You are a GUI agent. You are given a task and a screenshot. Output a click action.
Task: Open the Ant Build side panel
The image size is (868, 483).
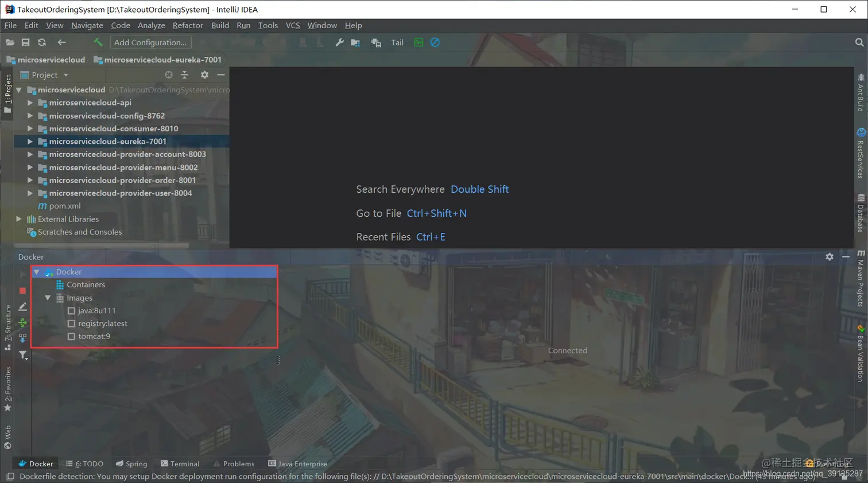coord(861,92)
